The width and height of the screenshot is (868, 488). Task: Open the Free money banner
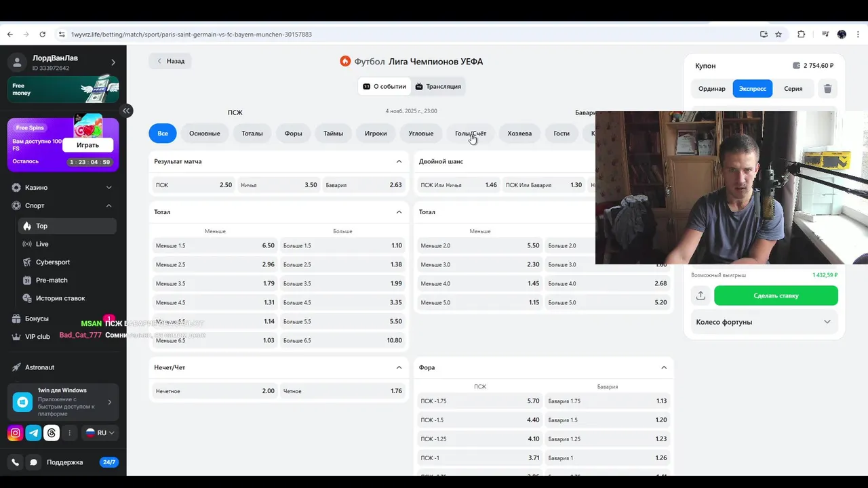click(x=63, y=89)
